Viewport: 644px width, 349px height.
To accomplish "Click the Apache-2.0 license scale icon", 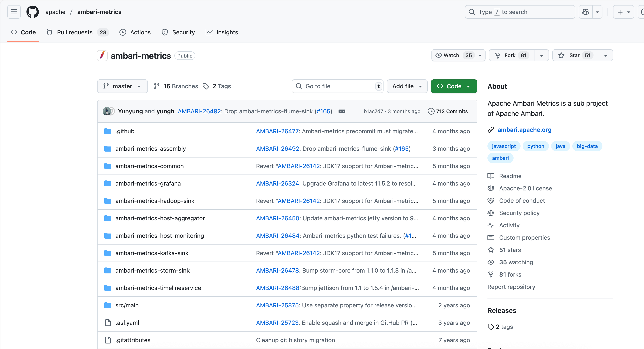I will [x=491, y=188].
